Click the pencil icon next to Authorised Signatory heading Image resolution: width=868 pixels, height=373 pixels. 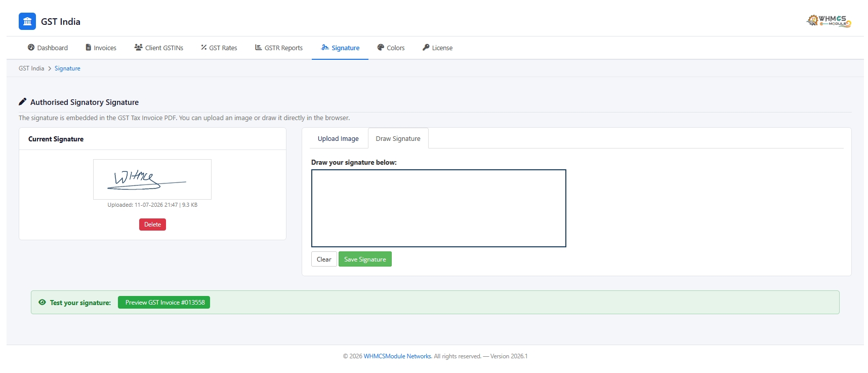pos(22,101)
